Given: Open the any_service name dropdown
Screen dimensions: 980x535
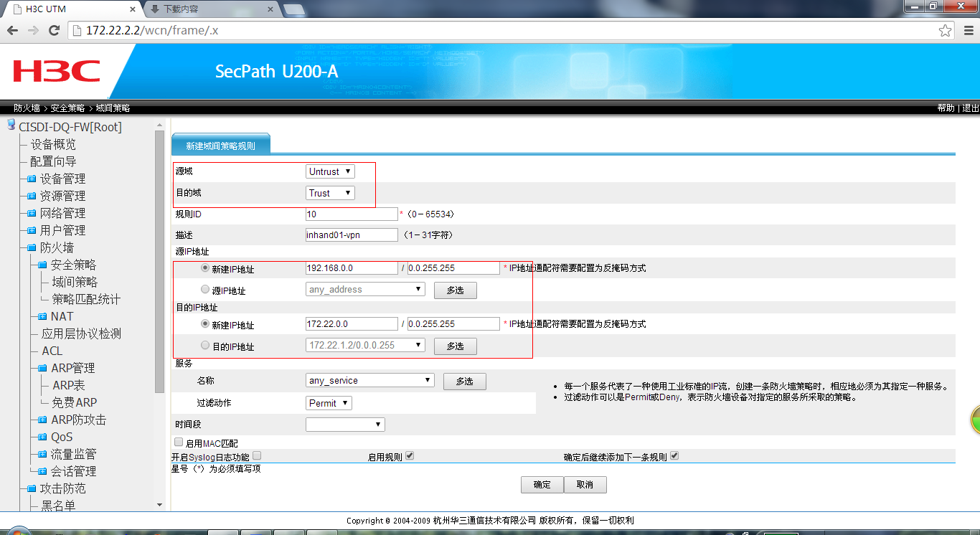Looking at the screenshot, I should click(369, 381).
